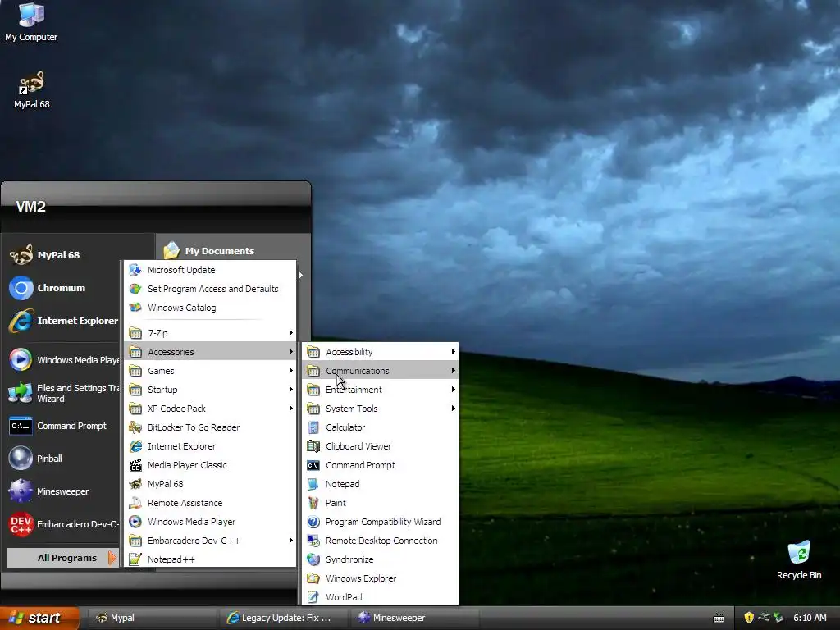Launch Minesweeper from the Start menu list
The image size is (840, 630).
62,491
